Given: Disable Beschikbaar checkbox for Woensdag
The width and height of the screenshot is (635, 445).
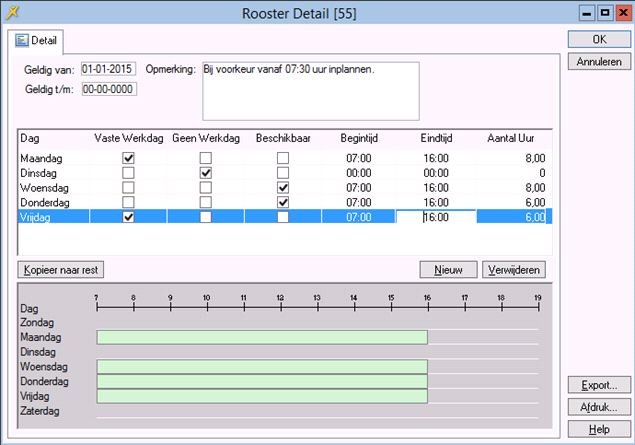Looking at the screenshot, I should [x=283, y=188].
